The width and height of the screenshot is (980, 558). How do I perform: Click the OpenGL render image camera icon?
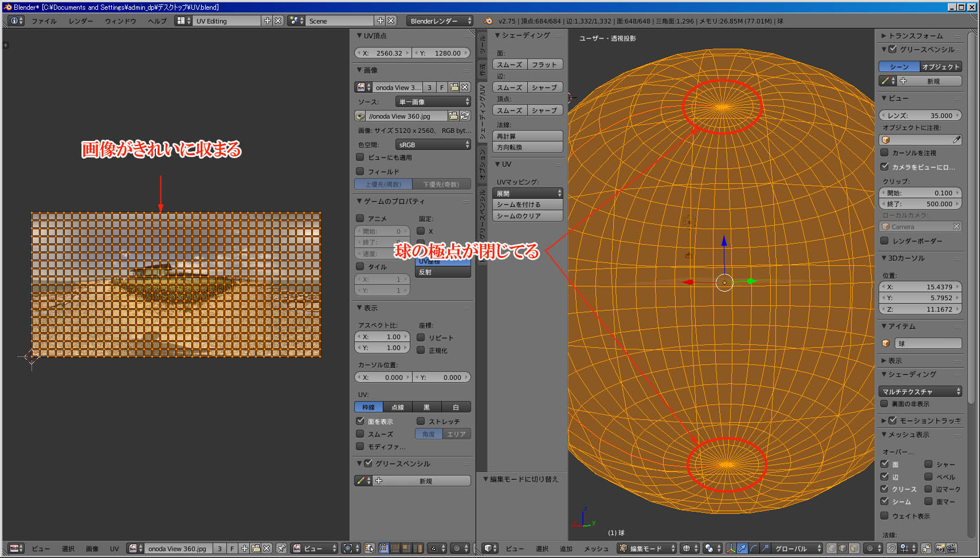point(940,548)
